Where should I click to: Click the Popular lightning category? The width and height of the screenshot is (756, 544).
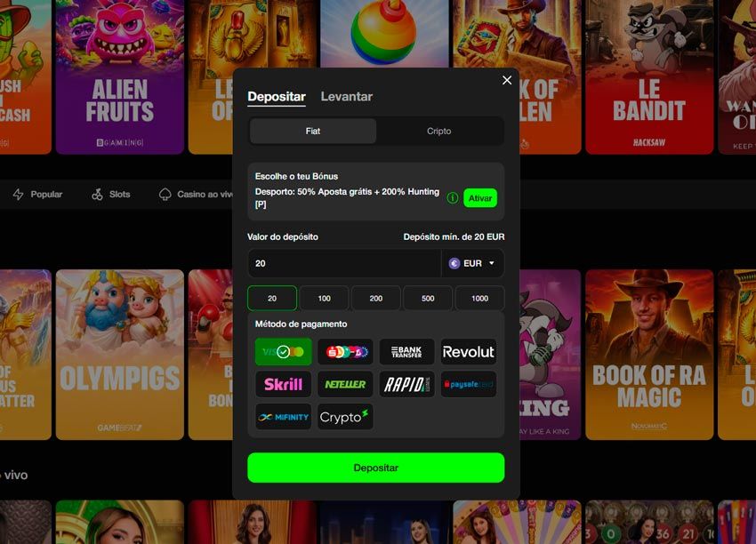pos(37,194)
